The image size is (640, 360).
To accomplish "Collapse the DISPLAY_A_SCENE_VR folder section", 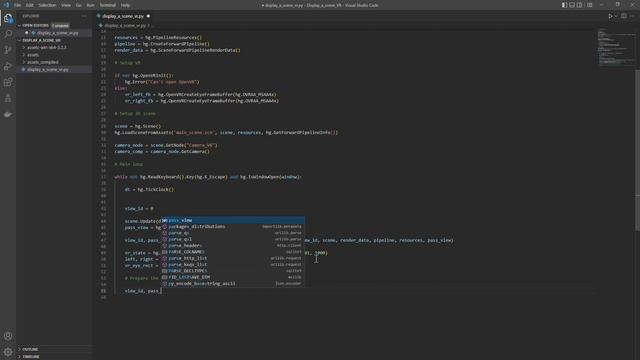I will tap(19, 40).
